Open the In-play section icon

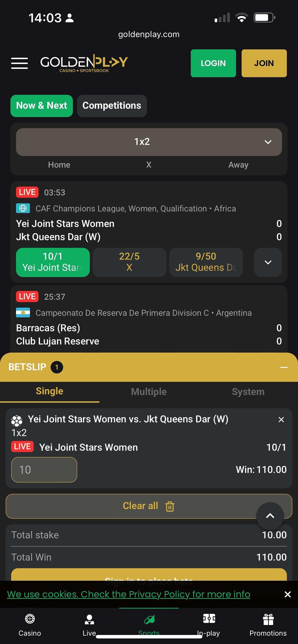pyautogui.click(x=209, y=619)
